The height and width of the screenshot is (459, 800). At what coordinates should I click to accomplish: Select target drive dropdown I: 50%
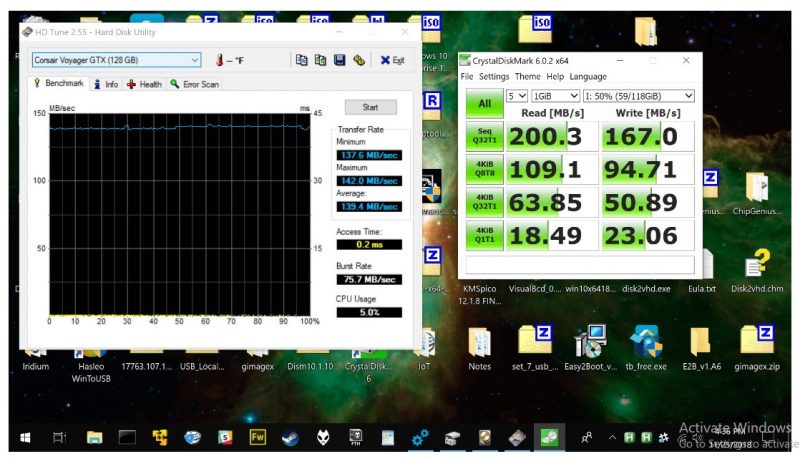pos(639,96)
